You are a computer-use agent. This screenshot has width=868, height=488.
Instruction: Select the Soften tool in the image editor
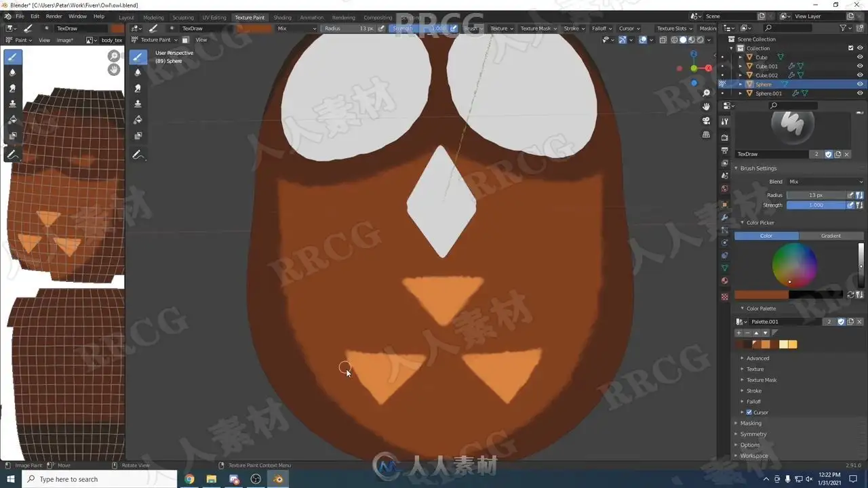tap(12, 73)
